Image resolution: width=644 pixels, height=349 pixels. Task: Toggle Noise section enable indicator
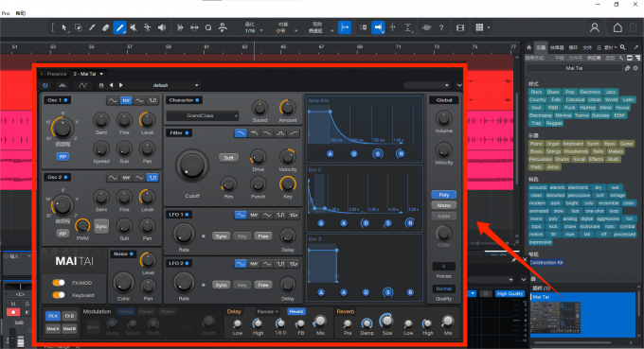[132, 253]
